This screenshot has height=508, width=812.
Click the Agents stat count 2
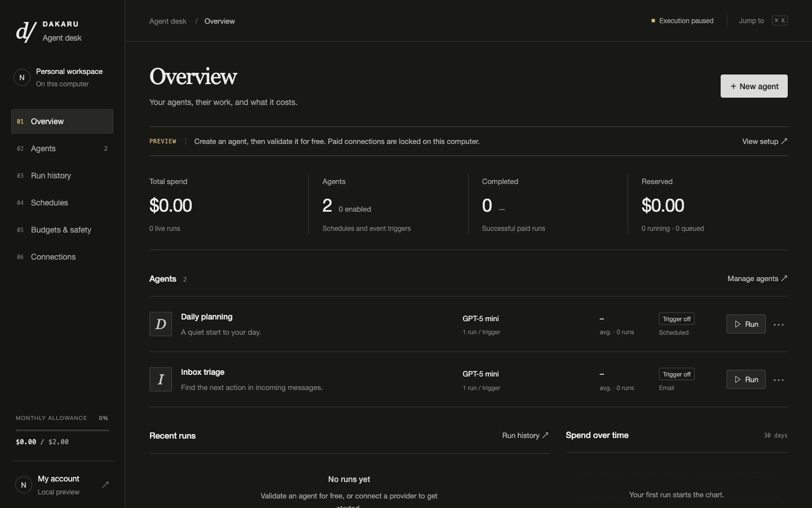coord(327,205)
